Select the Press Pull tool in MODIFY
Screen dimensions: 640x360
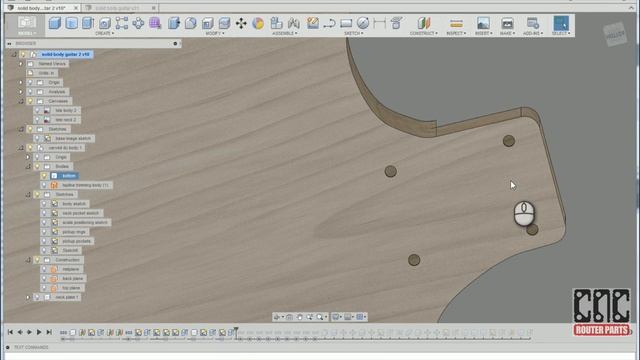pyautogui.click(x=174, y=23)
